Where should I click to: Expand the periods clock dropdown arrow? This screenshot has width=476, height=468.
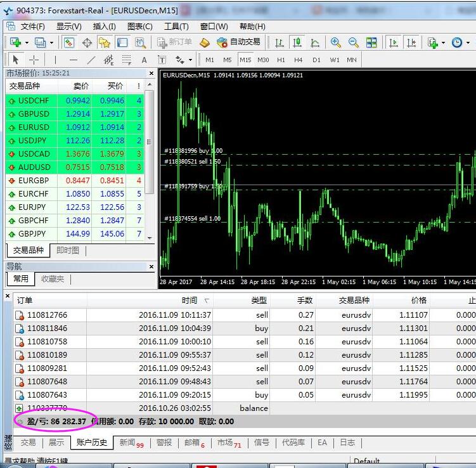468,43
